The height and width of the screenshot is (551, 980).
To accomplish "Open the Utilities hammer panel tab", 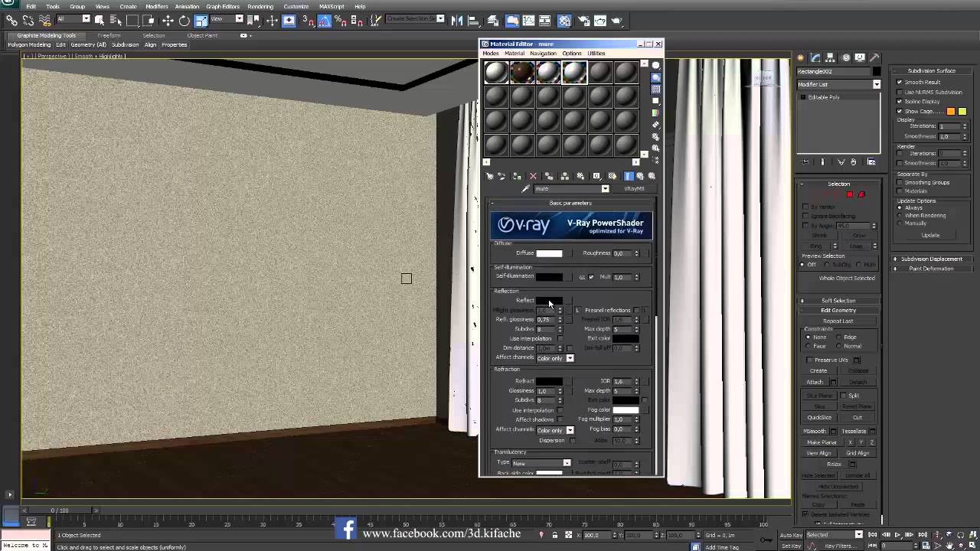I will tap(875, 57).
